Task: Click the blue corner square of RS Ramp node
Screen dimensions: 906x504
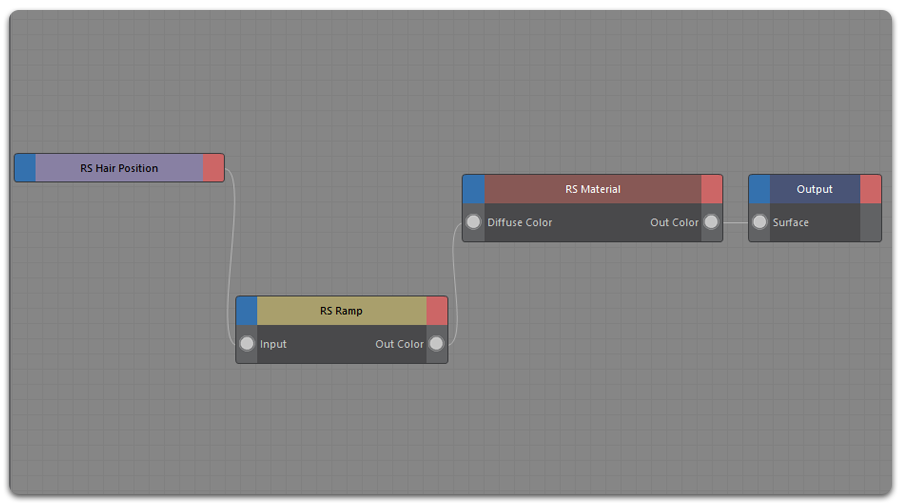Action: coord(247,311)
